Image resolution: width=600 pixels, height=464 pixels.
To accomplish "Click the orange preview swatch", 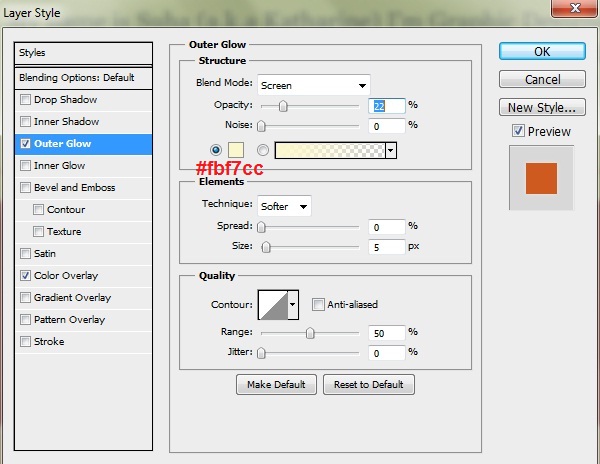I will click(541, 177).
